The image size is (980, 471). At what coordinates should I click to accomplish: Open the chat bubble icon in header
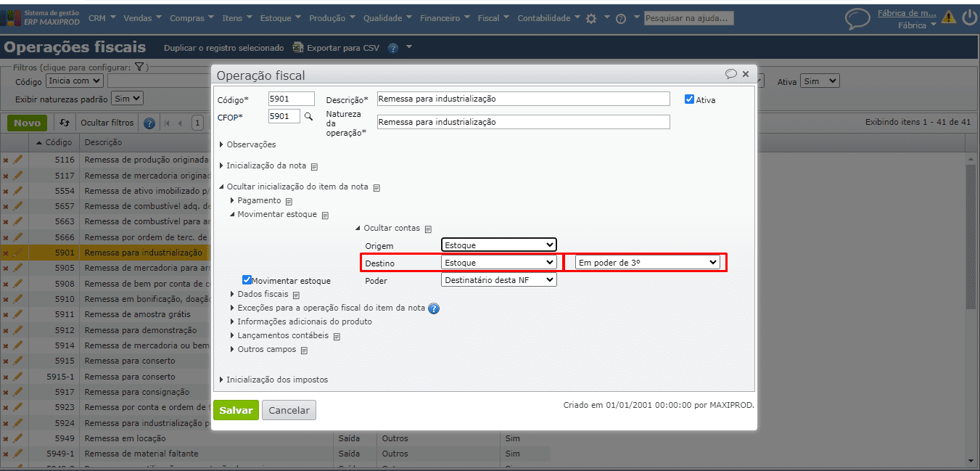click(857, 19)
